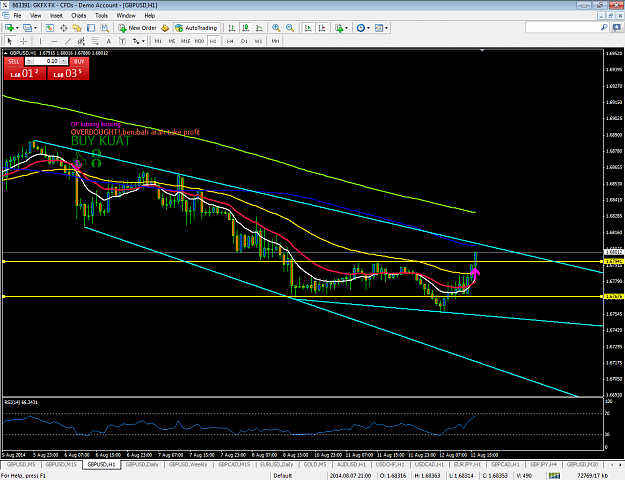The height and width of the screenshot is (480, 625).
Task: Switch timeframe to M1
Action: (158, 41)
